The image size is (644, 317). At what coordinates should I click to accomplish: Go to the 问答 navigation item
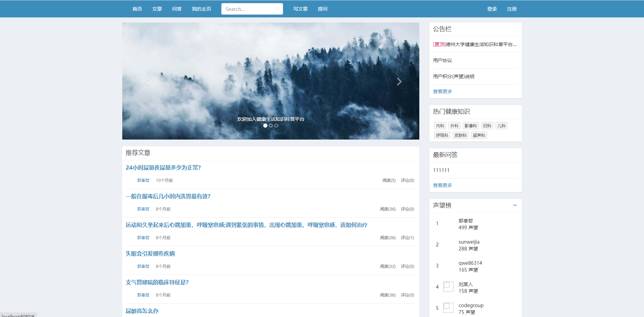tap(177, 9)
